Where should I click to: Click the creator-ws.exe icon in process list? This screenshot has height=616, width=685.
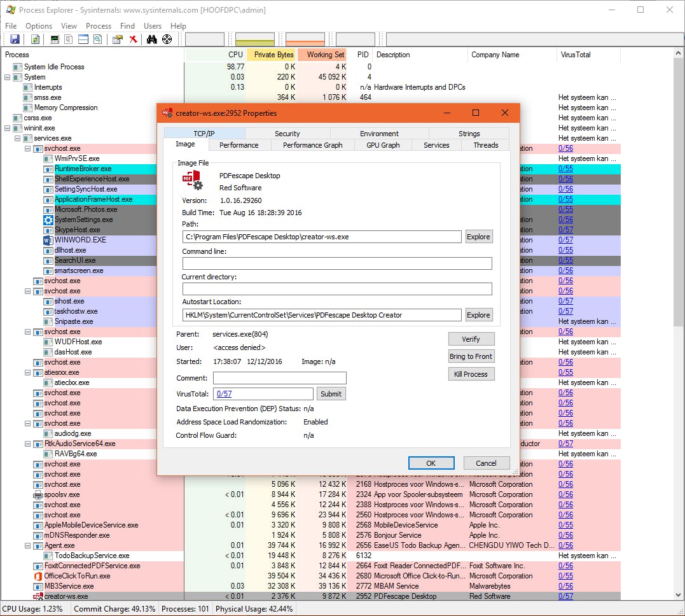(x=38, y=596)
